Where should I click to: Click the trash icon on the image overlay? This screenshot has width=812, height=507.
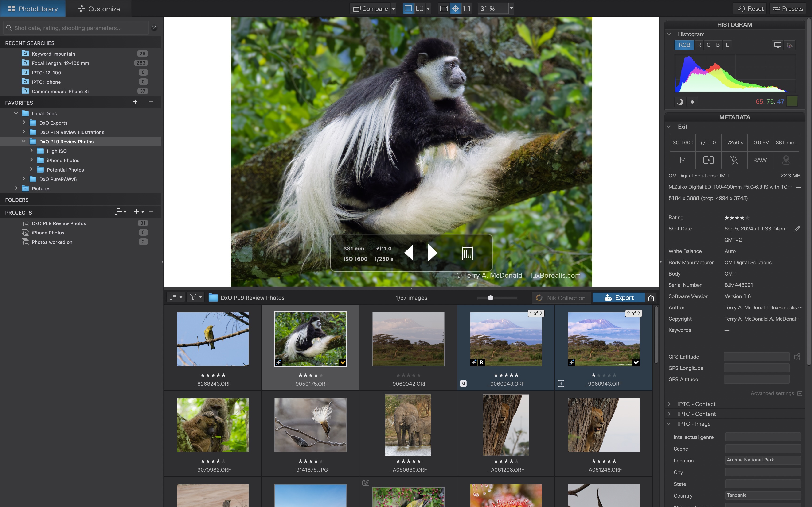pyautogui.click(x=467, y=253)
